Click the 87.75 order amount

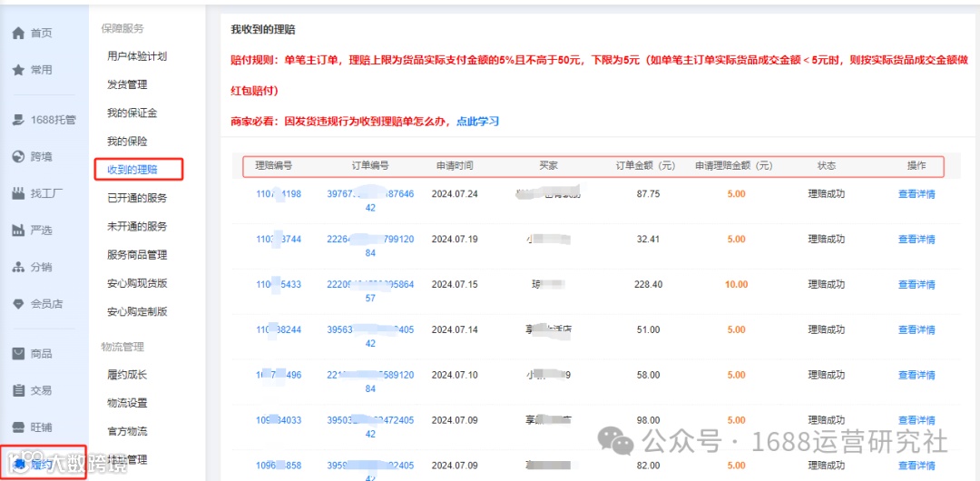tap(648, 194)
